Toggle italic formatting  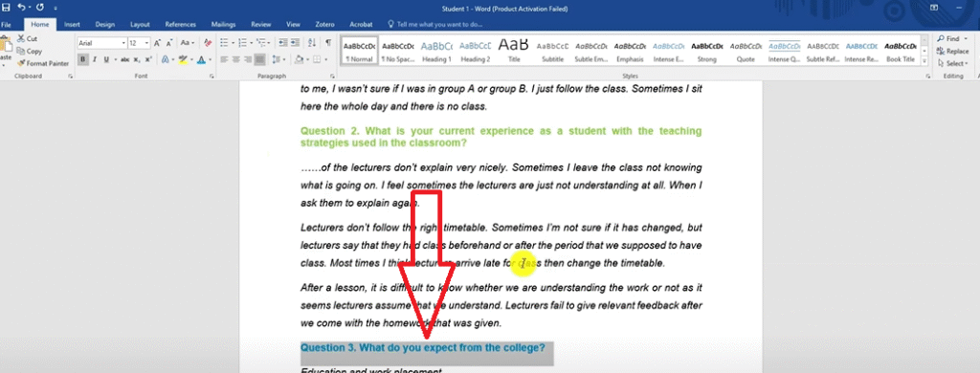point(95,59)
